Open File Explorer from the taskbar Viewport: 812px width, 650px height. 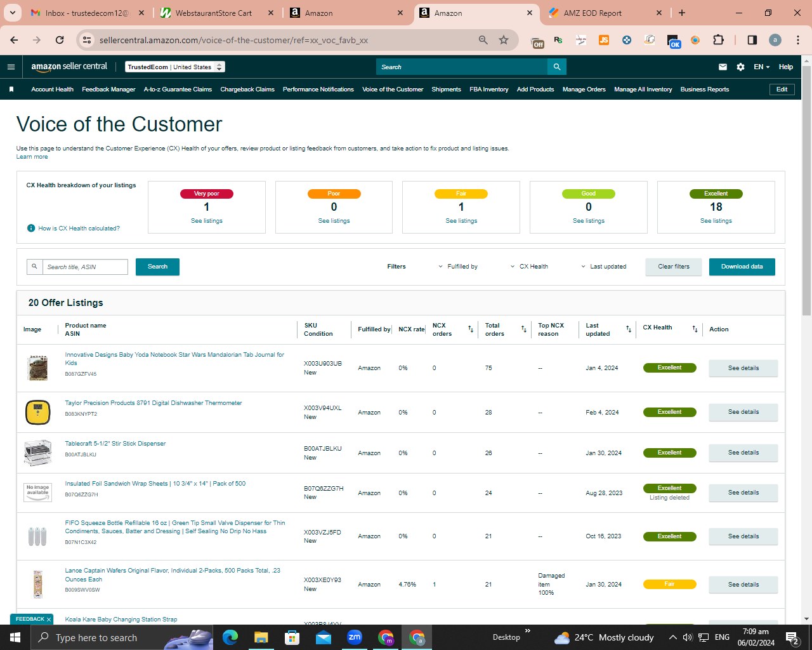(261, 637)
